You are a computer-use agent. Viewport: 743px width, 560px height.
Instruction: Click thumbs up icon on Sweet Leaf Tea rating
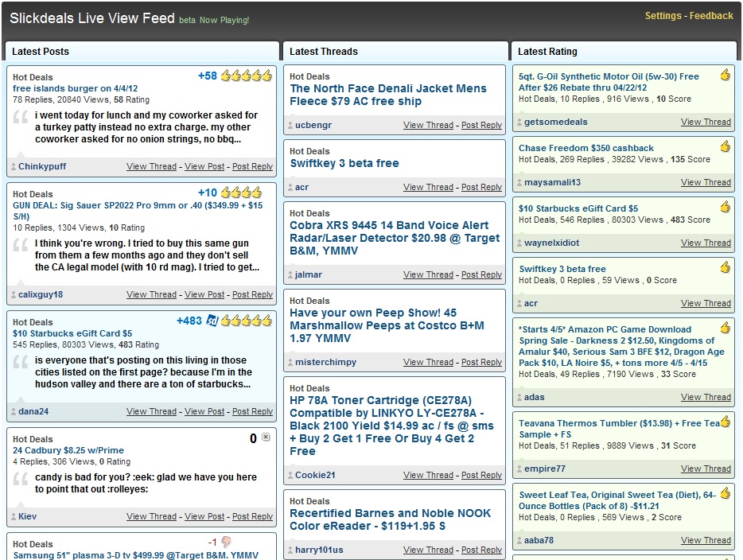coord(725,493)
